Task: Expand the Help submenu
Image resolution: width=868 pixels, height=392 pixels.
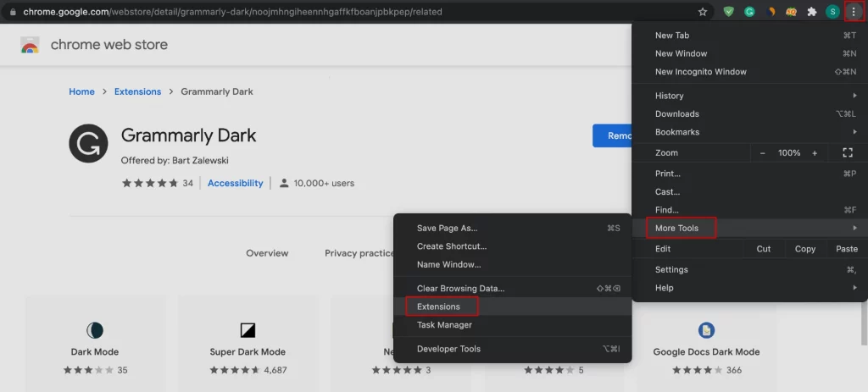Action: (749, 288)
